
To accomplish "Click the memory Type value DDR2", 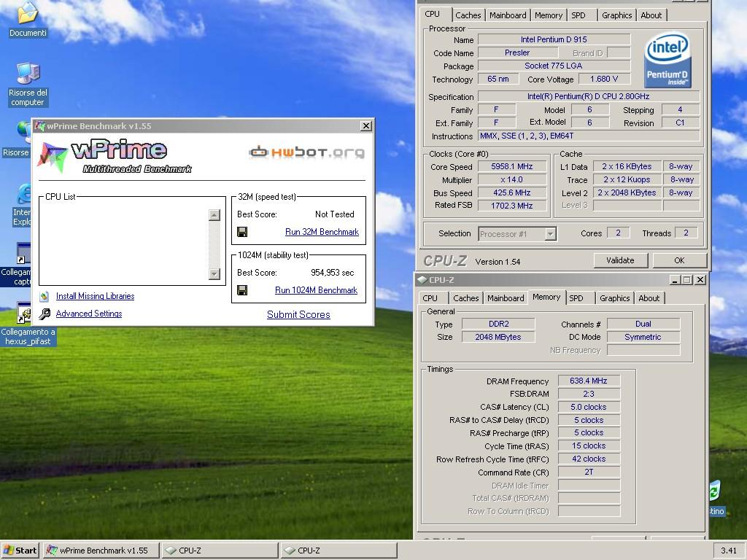I will (498, 324).
